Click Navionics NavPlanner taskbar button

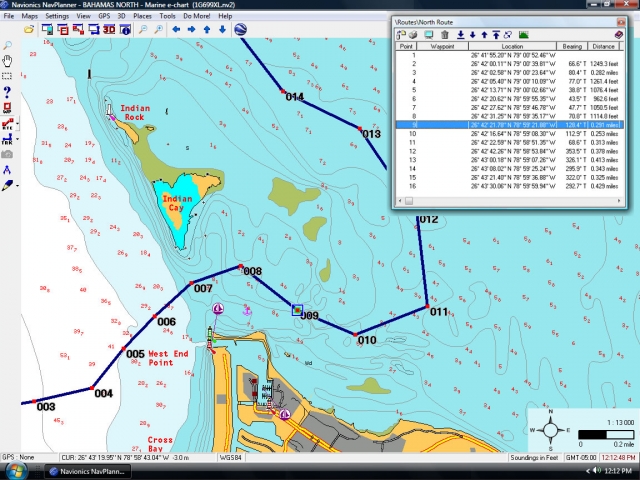pyautogui.click(x=98, y=470)
